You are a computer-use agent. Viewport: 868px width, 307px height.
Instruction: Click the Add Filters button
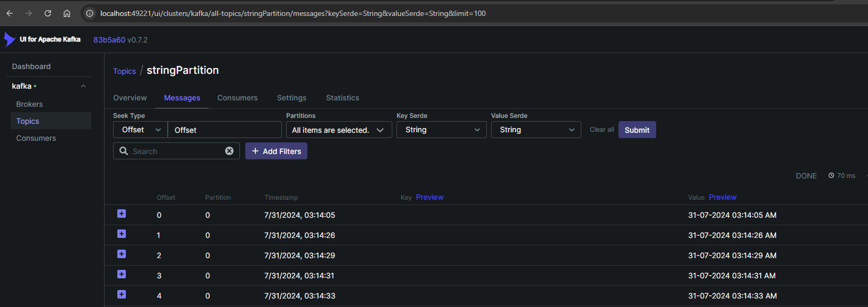click(276, 151)
